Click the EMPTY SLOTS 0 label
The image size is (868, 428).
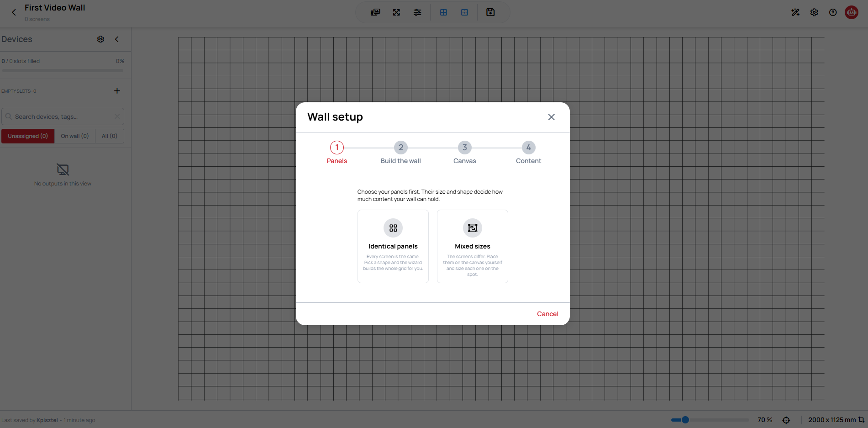(19, 91)
